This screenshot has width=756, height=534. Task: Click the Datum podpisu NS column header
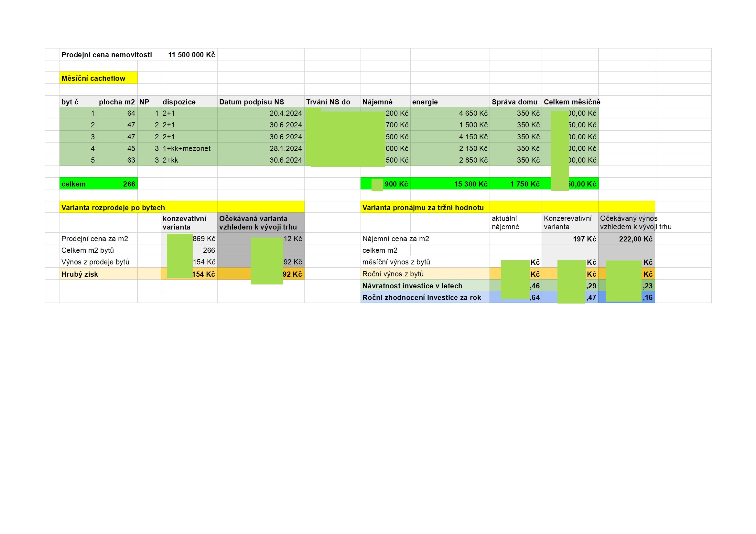coord(261,102)
